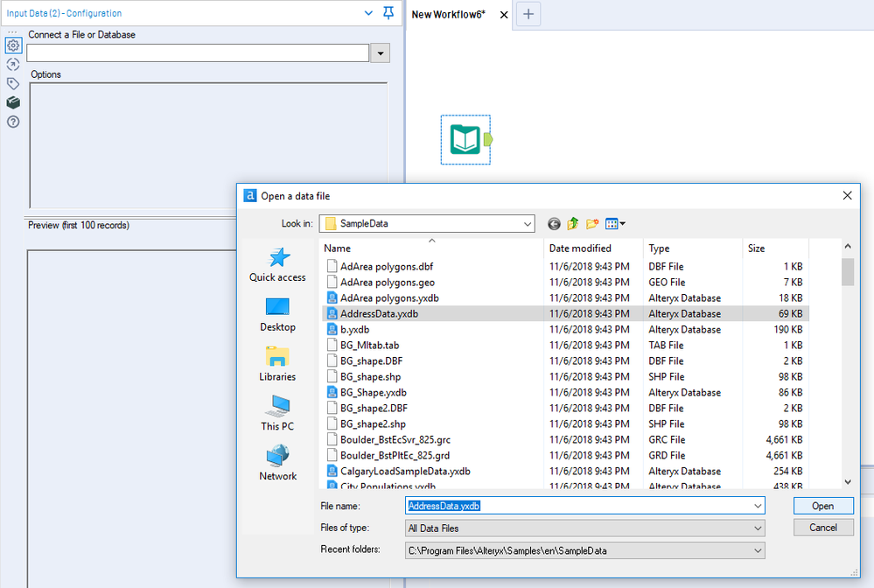Image resolution: width=874 pixels, height=588 pixels.
Task: Select Boulder_BstEcSvr_825.grc file
Action: [395, 440]
